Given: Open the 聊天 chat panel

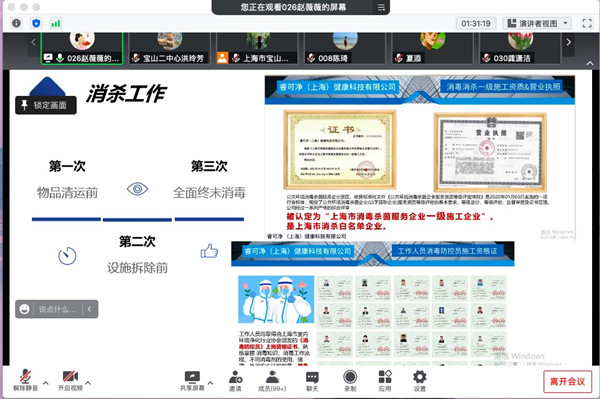Looking at the screenshot, I should [x=312, y=380].
